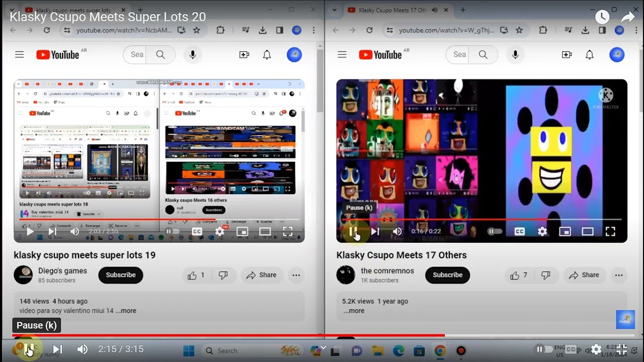Open new tab in right browser

pos(463,10)
